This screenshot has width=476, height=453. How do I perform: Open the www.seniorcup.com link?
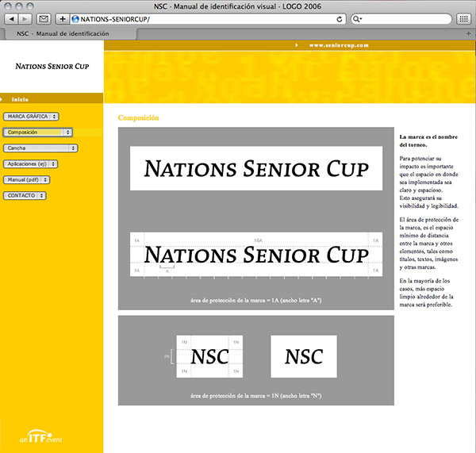coord(339,45)
